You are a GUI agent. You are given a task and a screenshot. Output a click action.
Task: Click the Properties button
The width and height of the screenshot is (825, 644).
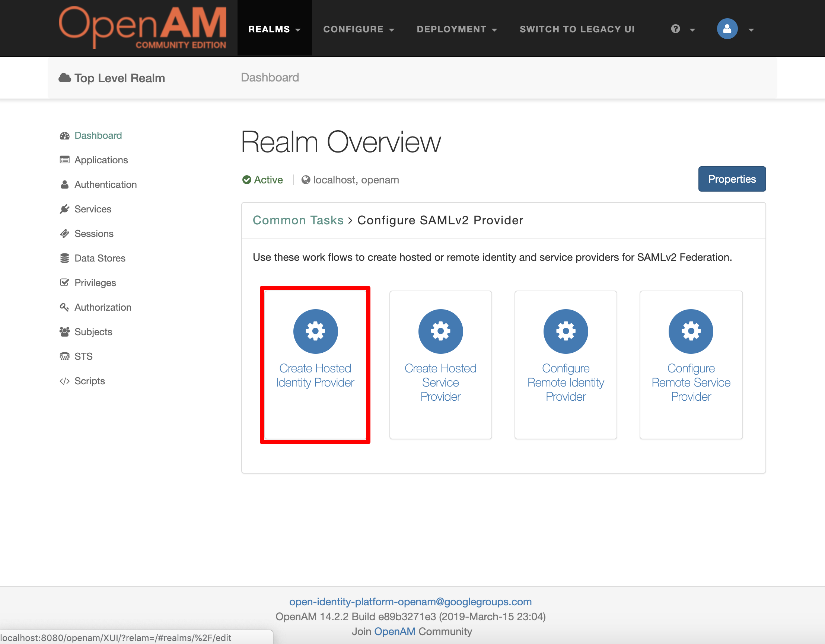point(732,179)
